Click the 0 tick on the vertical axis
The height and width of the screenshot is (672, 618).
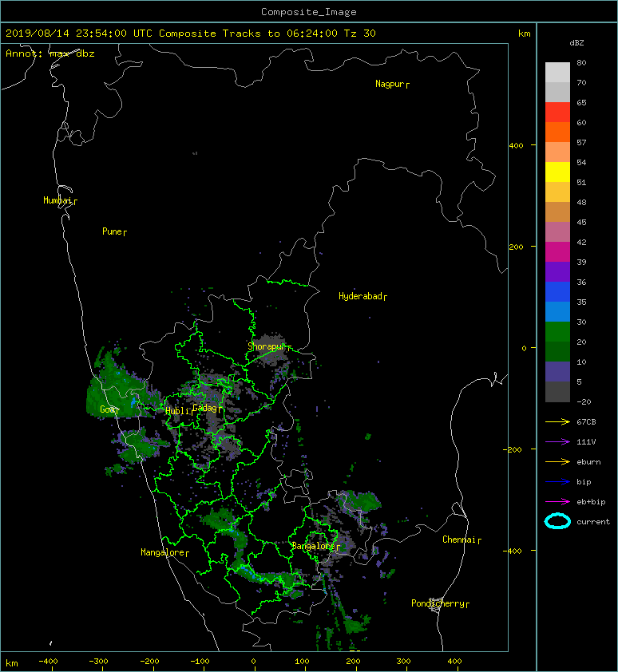click(524, 348)
